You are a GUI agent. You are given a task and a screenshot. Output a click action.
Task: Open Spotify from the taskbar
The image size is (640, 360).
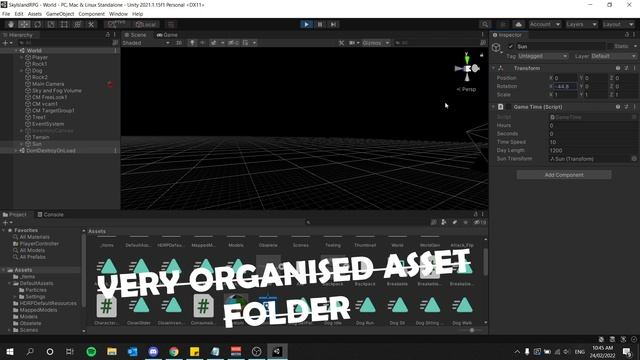(91, 351)
